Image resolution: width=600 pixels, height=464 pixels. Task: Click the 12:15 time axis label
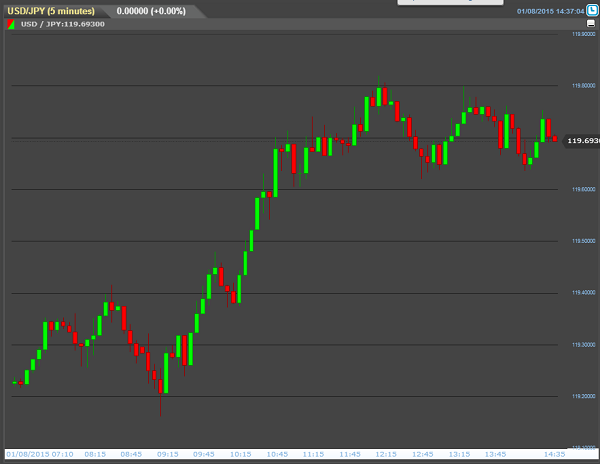click(386, 454)
